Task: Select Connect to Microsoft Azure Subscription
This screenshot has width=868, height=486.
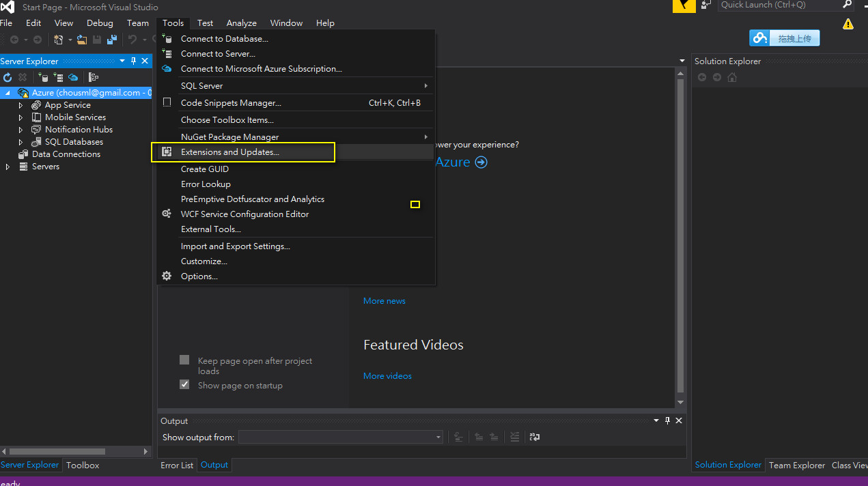Action: (x=296, y=68)
